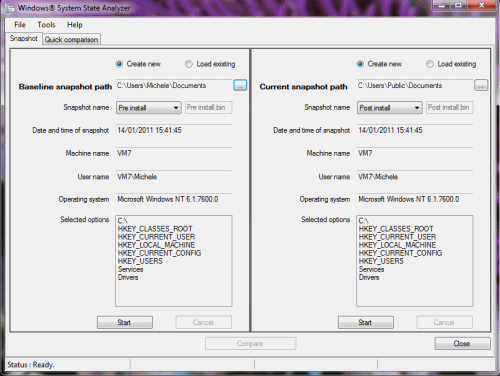
Task: Select HKEY_LOCAL_MACHINE in baseline selected options
Action: coord(156,245)
